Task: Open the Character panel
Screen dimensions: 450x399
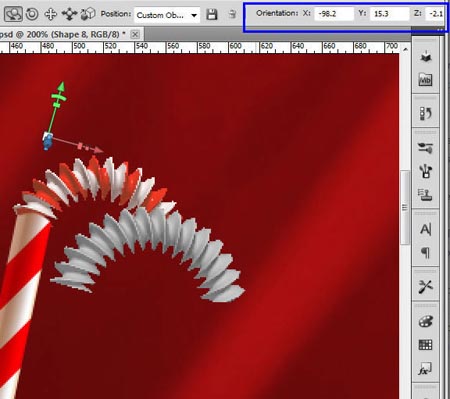Action: click(425, 229)
